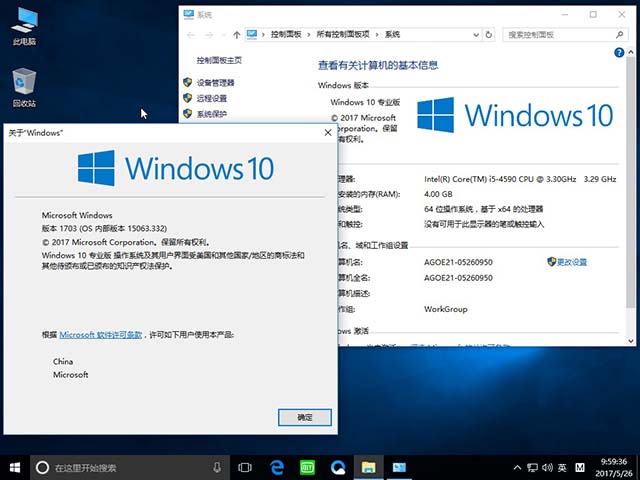Viewport: 640px width, 480px height.
Task: Close the About Windows dialog
Action: coord(328,133)
